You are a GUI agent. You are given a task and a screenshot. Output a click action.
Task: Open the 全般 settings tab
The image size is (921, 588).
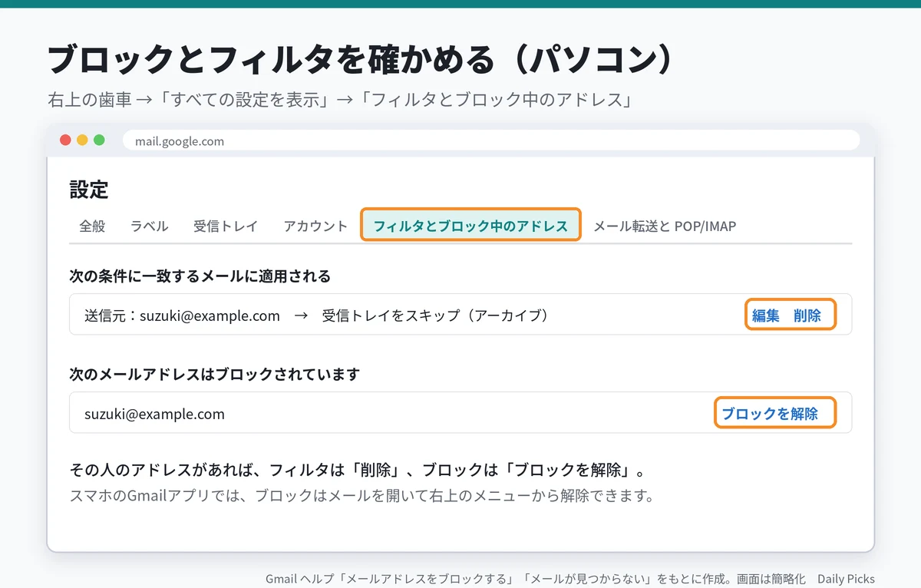[92, 226]
